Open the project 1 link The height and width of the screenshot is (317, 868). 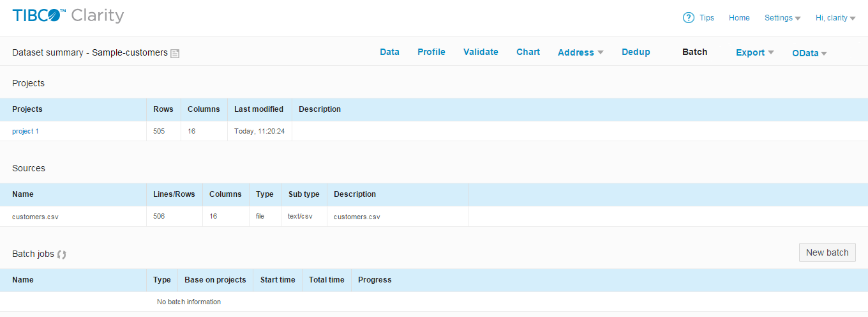click(x=26, y=131)
